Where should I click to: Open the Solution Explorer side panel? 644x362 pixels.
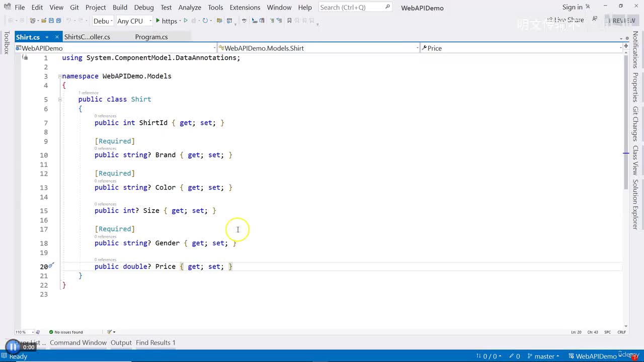click(x=635, y=204)
